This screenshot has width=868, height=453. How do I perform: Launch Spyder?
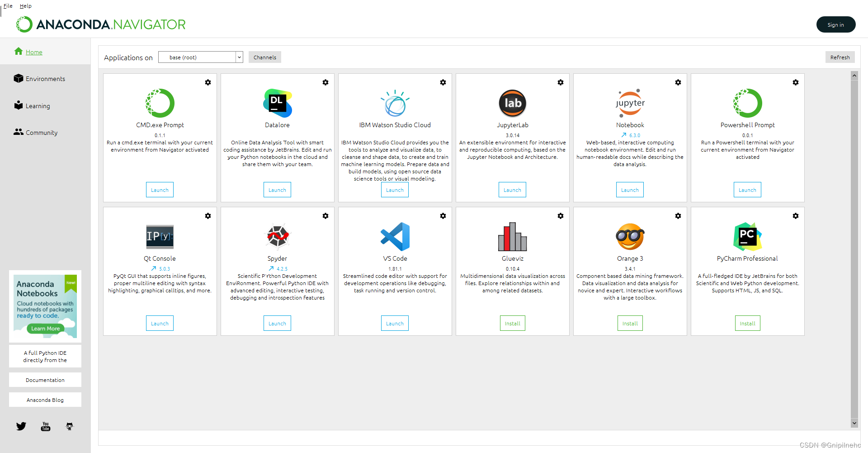pos(277,323)
